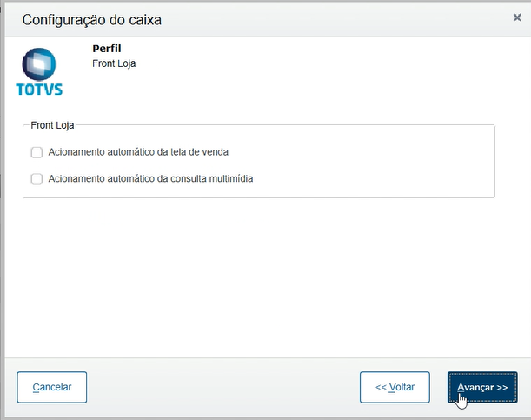Click the 'Configuração do caixa' title text
This screenshot has height=420, width=531.
pos(91,19)
